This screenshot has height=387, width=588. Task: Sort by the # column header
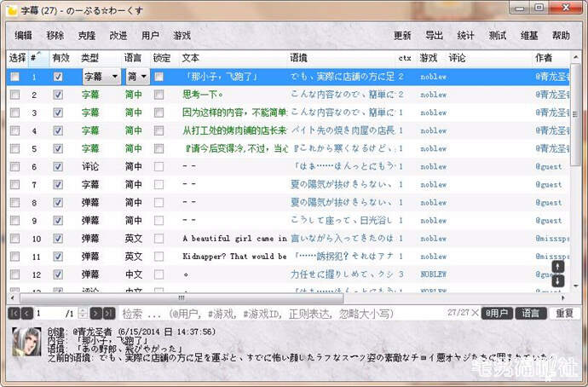(x=37, y=58)
